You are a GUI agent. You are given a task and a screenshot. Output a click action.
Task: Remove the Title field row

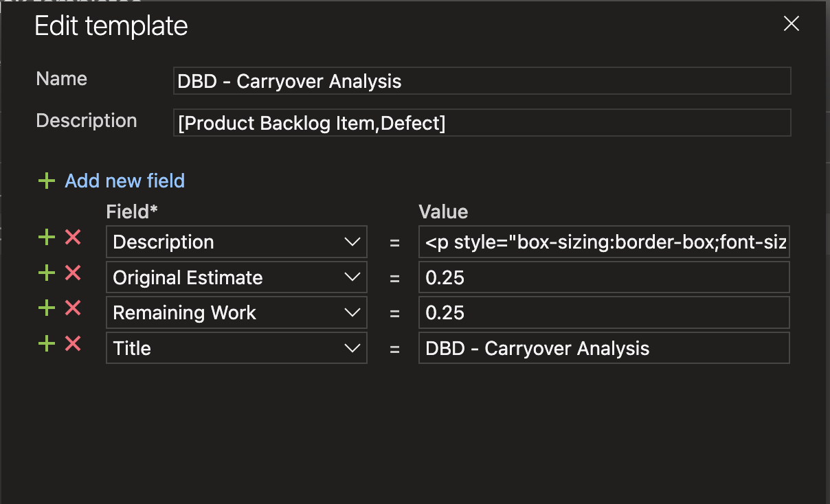73,343
